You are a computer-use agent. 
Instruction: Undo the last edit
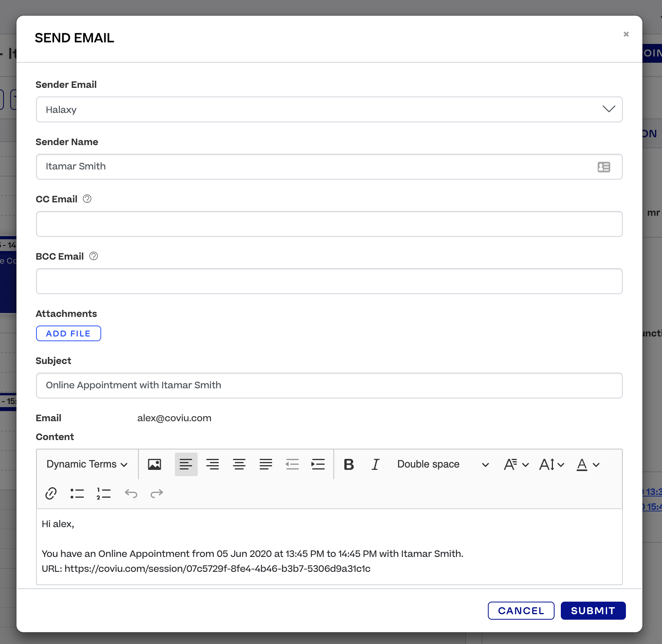click(131, 493)
